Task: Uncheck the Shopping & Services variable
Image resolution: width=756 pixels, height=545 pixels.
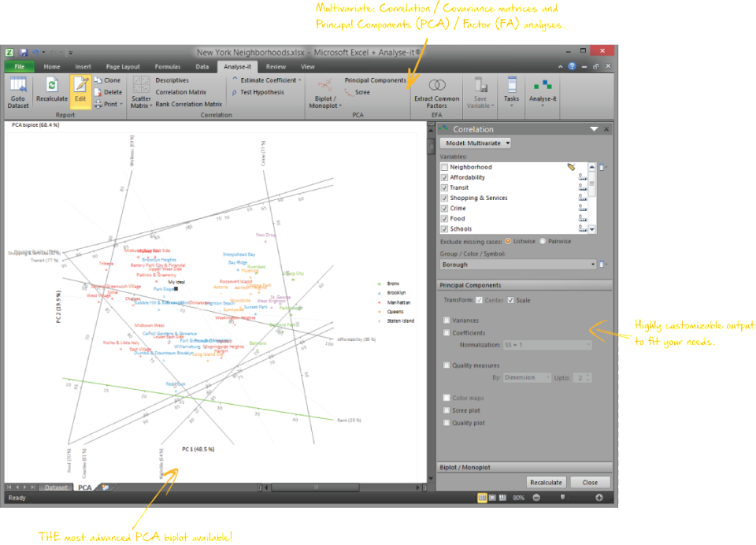Action: [x=444, y=198]
